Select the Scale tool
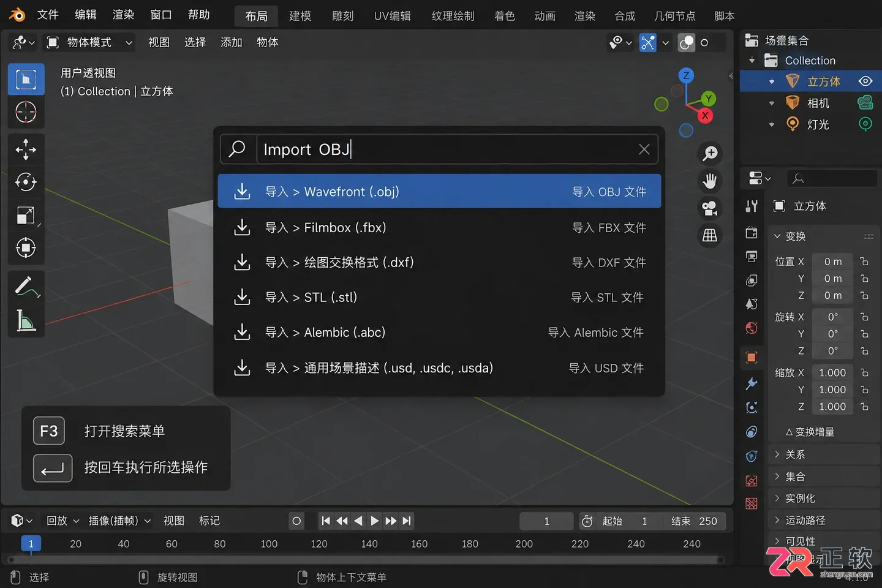 tap(26, 215)
